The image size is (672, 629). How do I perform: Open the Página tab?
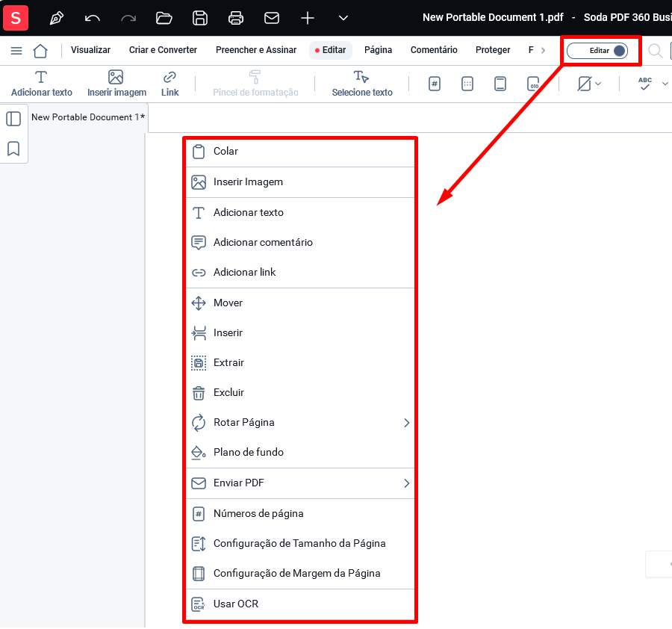(x=378, y=50)
